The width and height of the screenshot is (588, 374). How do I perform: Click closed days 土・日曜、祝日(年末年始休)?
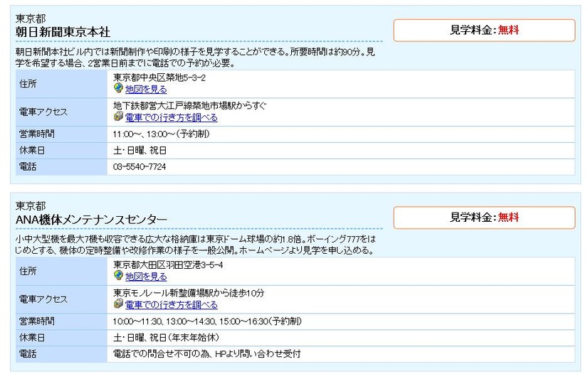(x=166, y=338)
